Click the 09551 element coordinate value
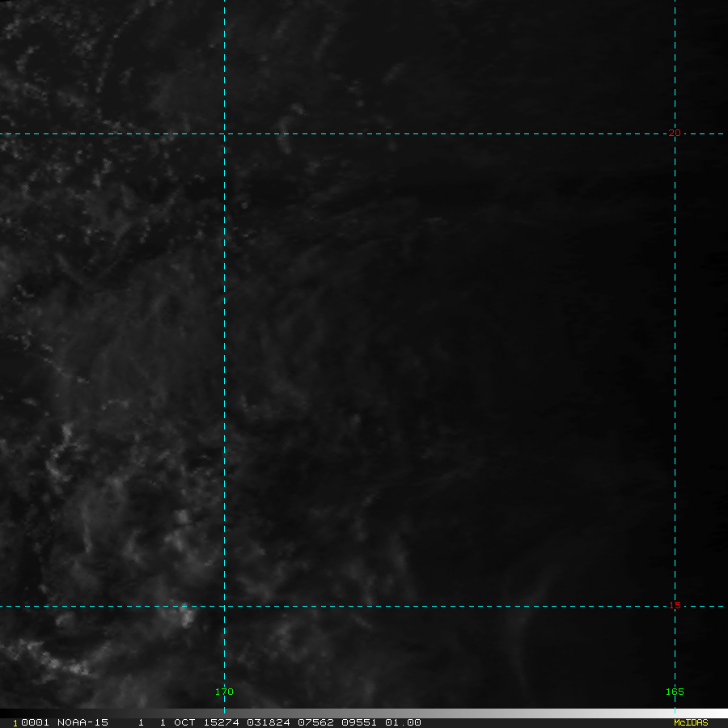This screenshot has height=728, width=728. (x=359, y=722)
